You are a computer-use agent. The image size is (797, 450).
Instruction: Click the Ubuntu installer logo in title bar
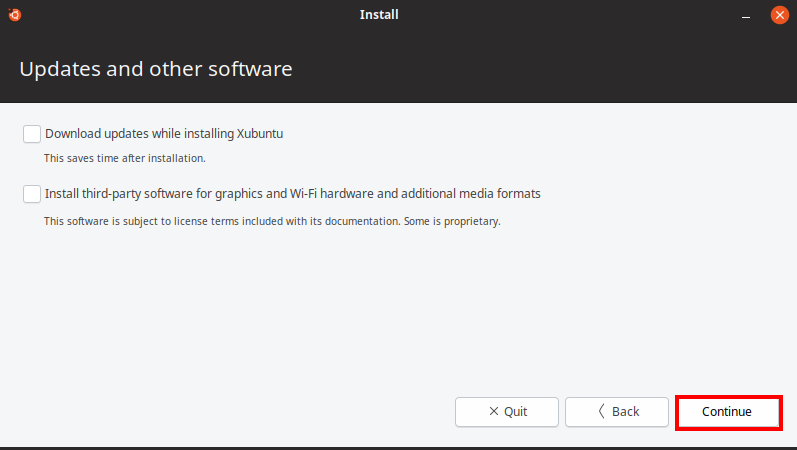[x=15, y=15]
